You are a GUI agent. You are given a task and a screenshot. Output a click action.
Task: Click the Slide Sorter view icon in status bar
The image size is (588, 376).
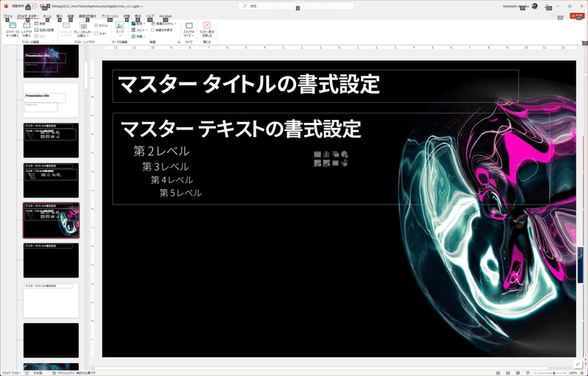pyautogui.click(x=508, y=373)
